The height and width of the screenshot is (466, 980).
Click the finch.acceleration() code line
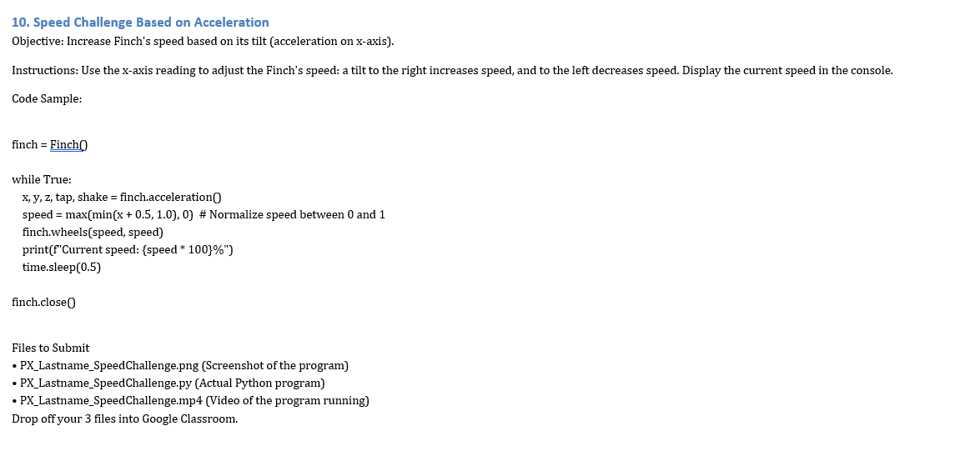point(122,198)
